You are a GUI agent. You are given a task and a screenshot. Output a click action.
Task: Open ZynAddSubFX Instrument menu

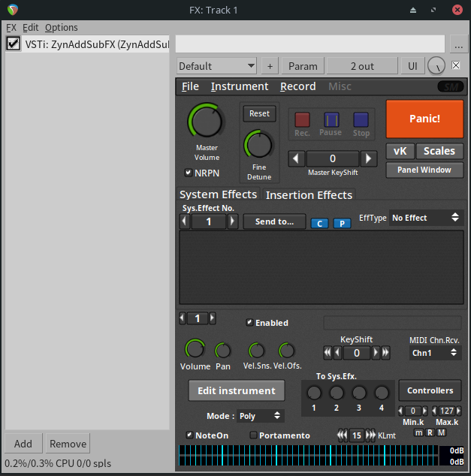(x=240, y=86)
